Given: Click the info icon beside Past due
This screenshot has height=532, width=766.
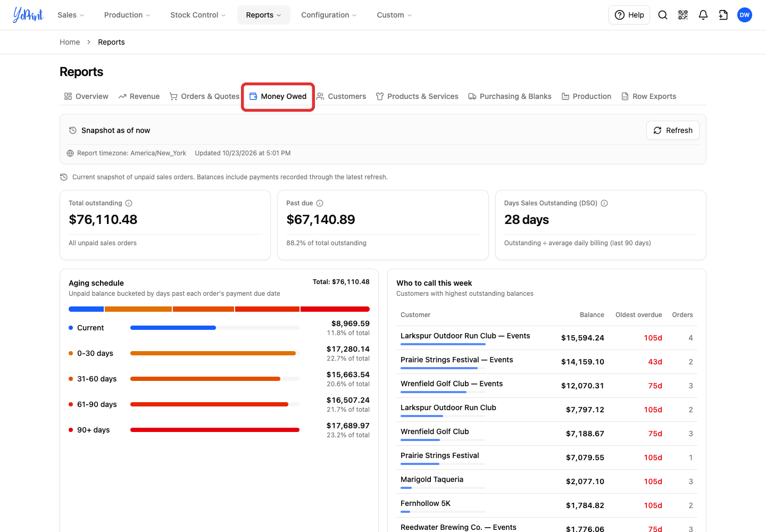Looking at the screenshot, I should [320, 203].
